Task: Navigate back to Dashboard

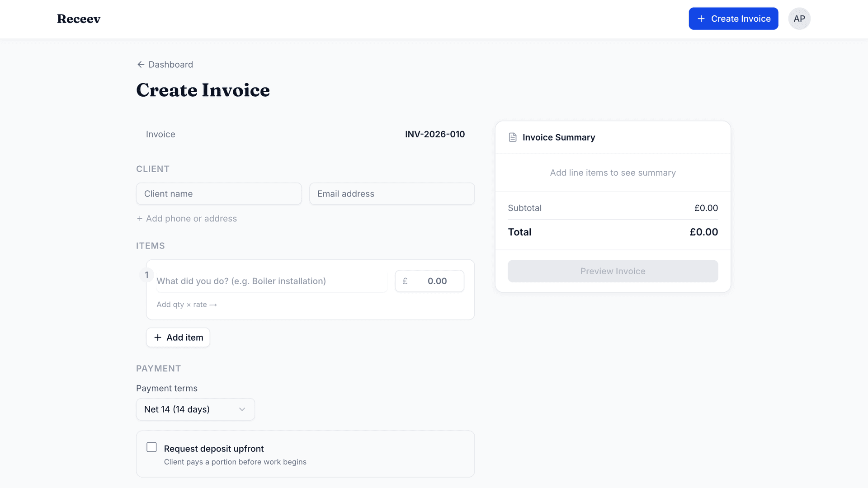Action: 170,64
